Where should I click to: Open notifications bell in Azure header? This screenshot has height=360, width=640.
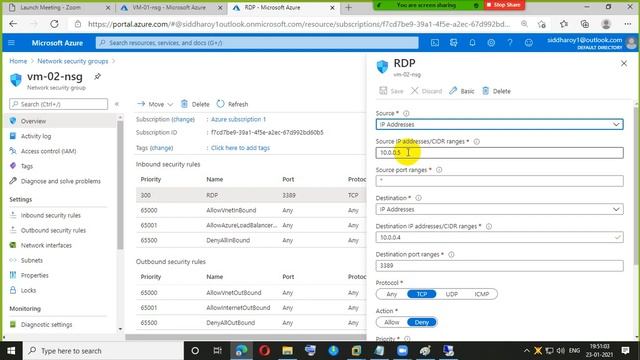472,43
